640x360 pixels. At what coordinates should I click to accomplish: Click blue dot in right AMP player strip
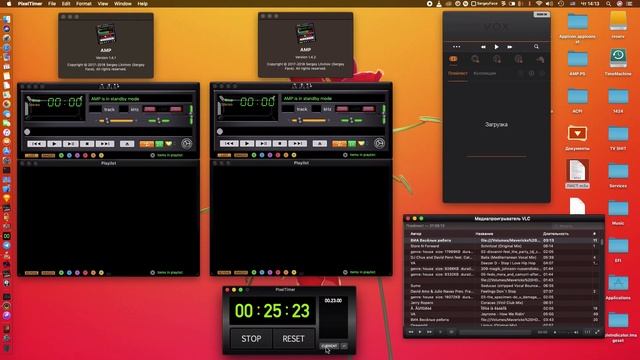pos(262,155)
